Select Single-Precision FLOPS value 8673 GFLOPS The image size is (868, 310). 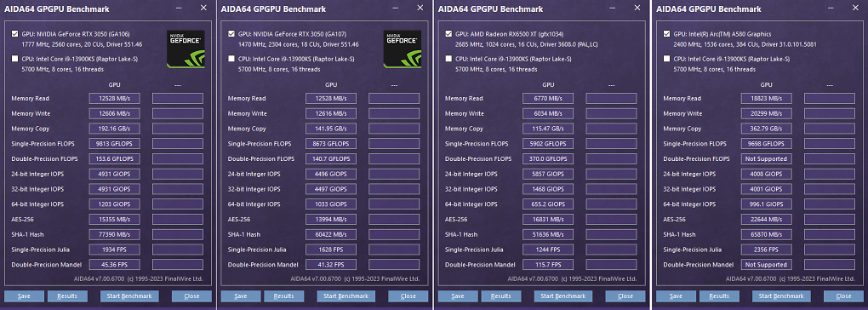point(330,143)
